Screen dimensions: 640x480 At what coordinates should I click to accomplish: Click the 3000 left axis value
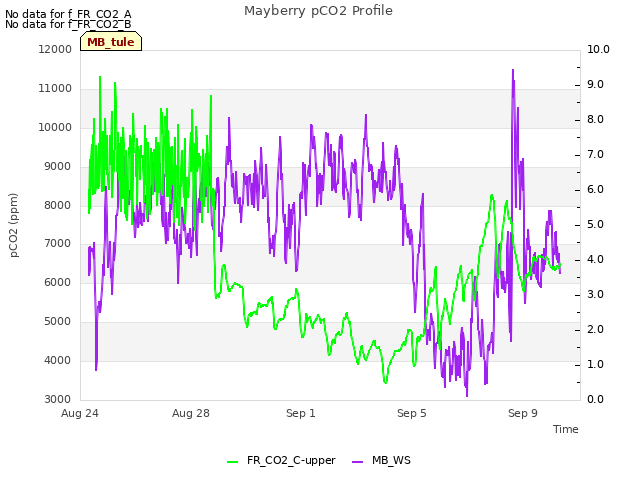click(58, 399)
